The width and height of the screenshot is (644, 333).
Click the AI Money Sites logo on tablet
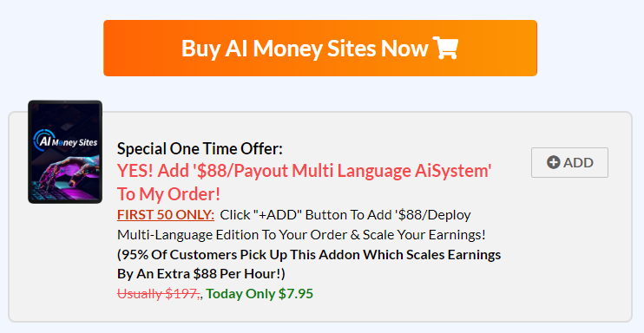point(65,140)
